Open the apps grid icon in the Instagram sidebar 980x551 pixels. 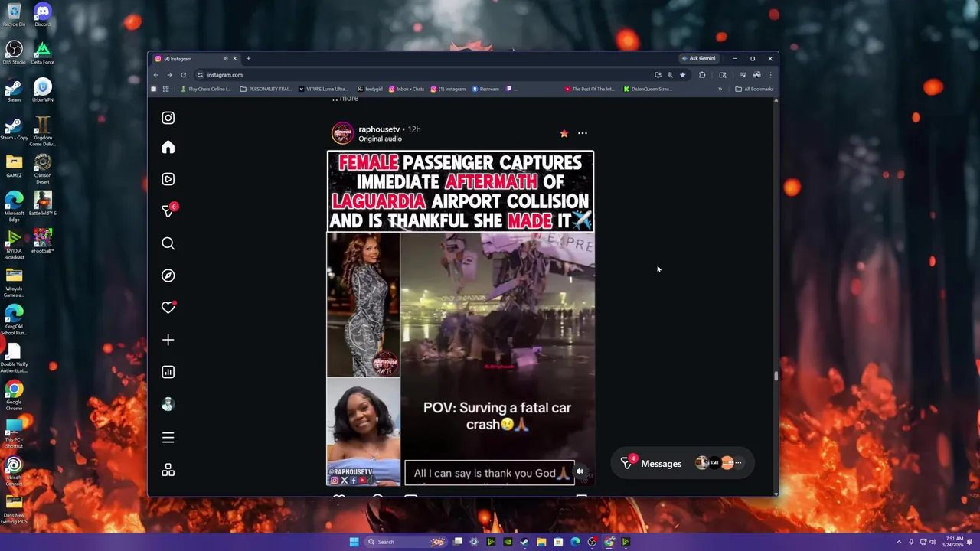click(x=168, y=471)
